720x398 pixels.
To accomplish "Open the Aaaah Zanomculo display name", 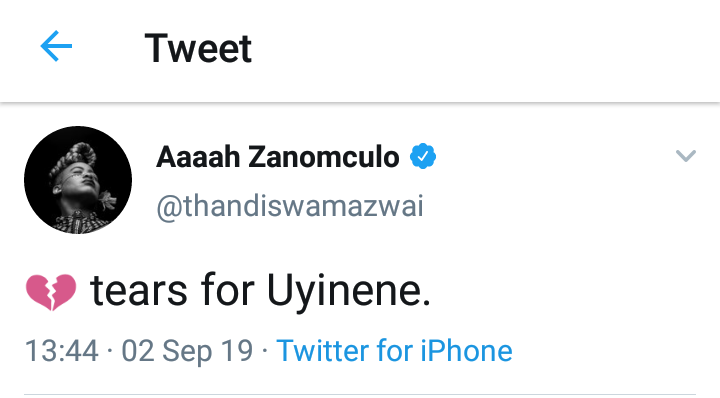I will (x=278, y=157).
